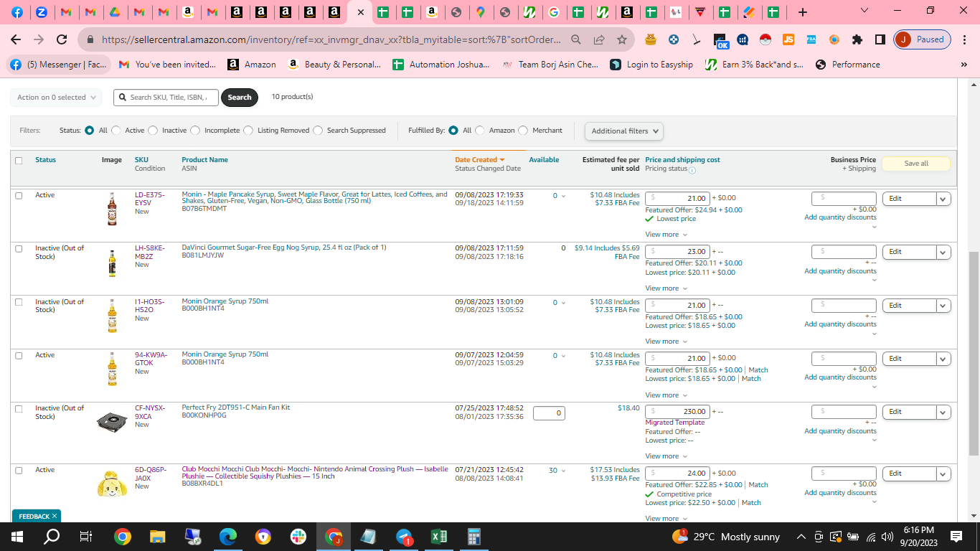Select the Inactive status filter radio
Image resolution: width=980 pixels, height=551 pixels.
click(153, 131)
